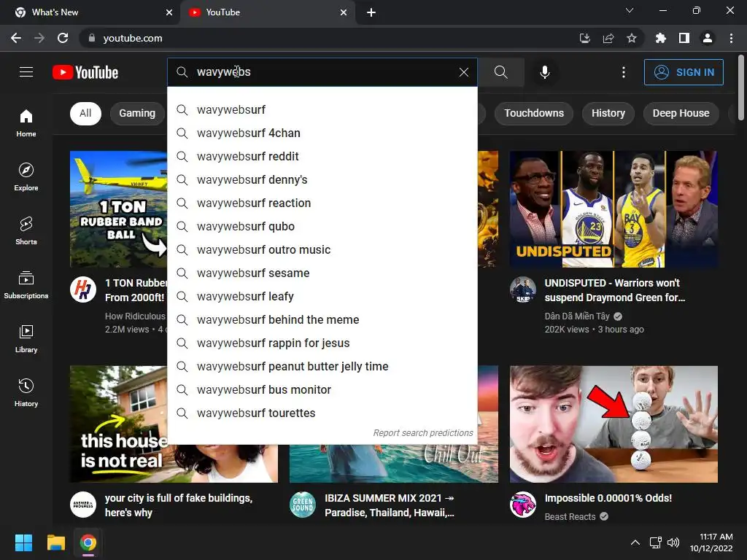Open Library in sidebar

pos(26,338)
